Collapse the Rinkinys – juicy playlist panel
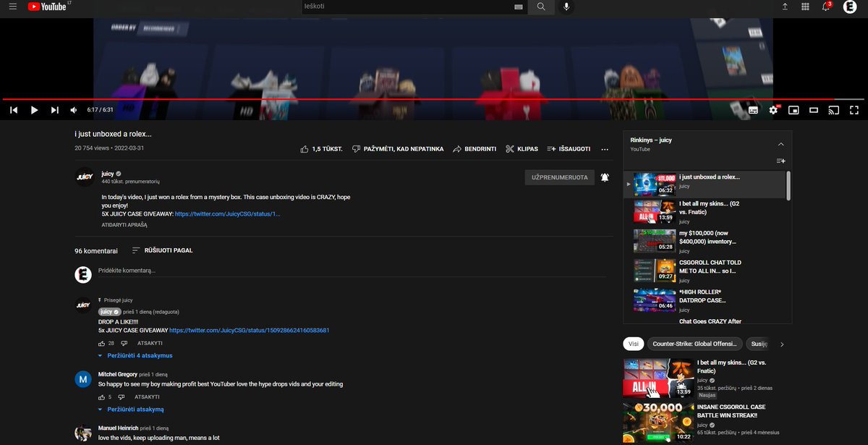 780,144
